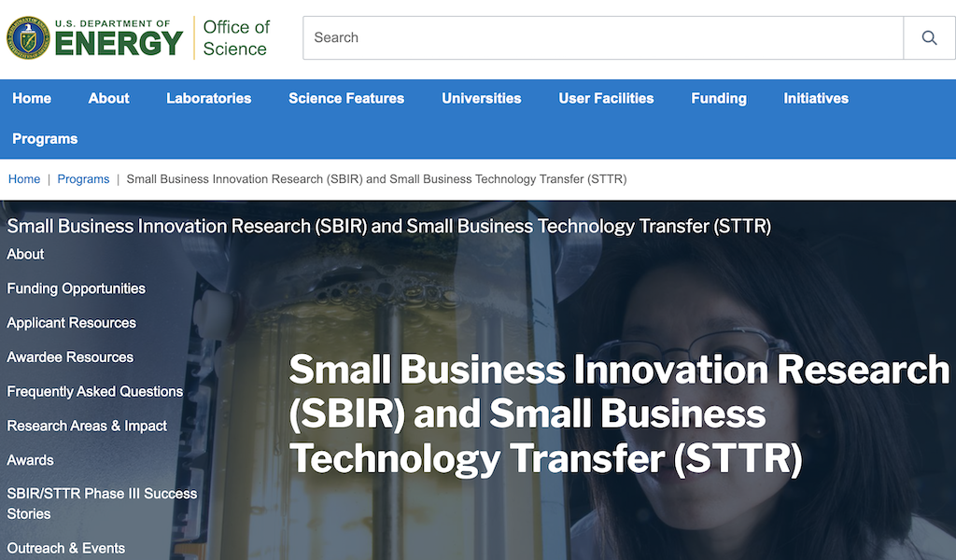
Task: Click the Programs breadcrumb link
Action: (83, 179)
